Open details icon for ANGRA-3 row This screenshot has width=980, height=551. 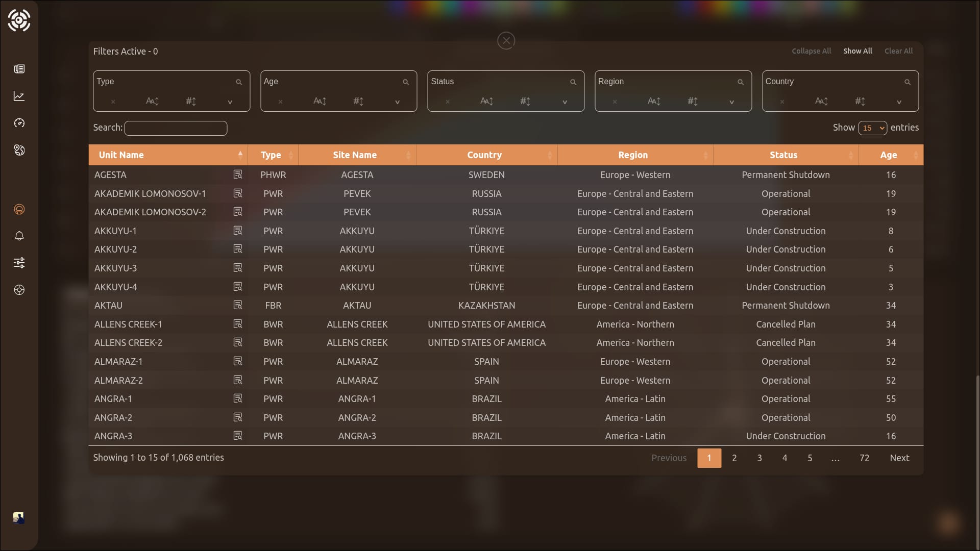pos(238,436)
